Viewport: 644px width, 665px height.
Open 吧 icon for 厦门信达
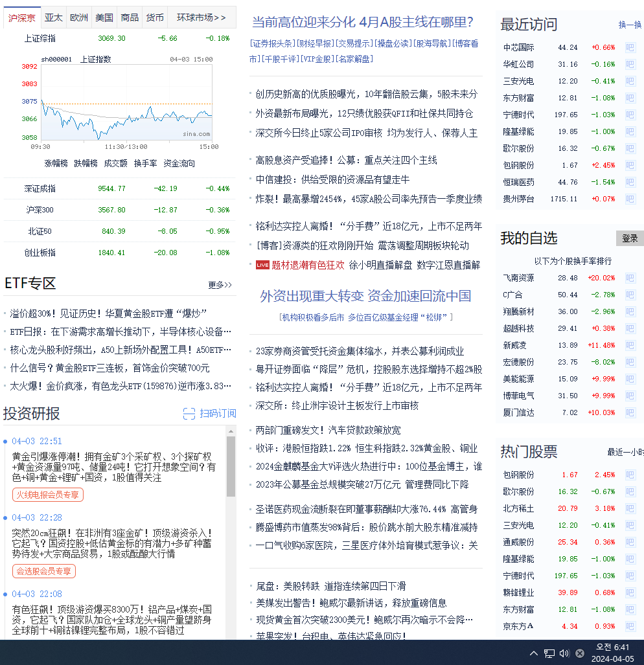click(630, 412)
